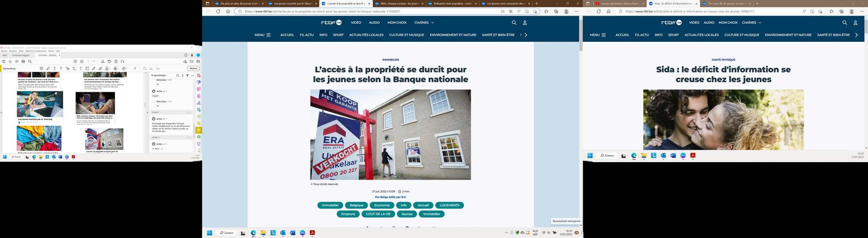Viewport: 868px width, 238px height.
Task: Select the eraser tool in the Acrobat comment toolbar
Action: [100, 68]
